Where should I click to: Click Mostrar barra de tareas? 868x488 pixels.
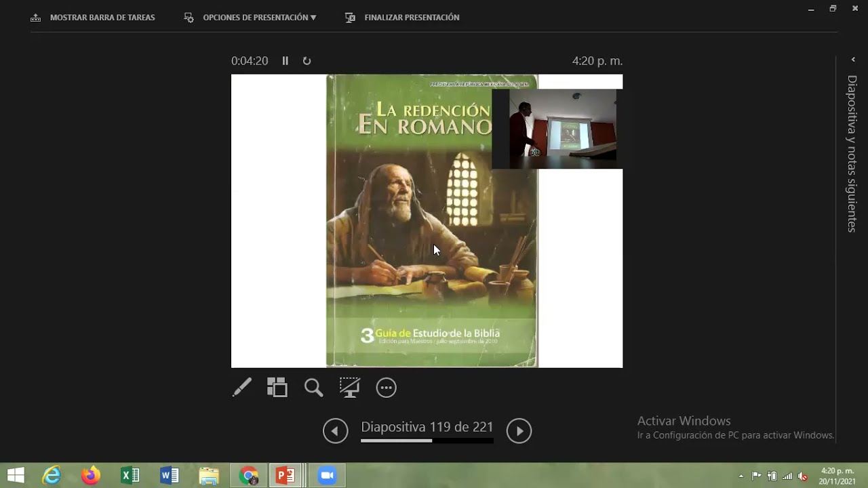93,18
